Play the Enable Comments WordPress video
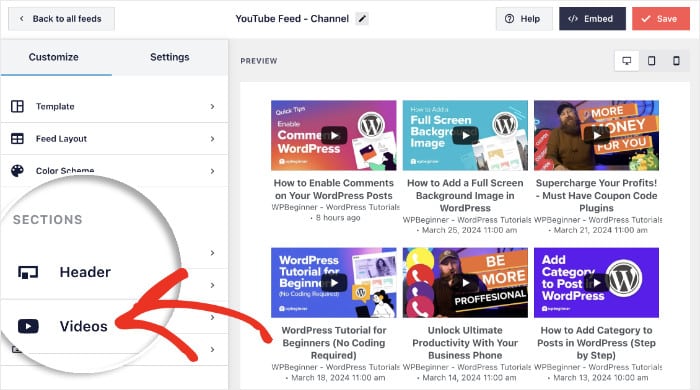Image resolution: width=700 pixels, height=390 pixels. [x=334, y=136]
